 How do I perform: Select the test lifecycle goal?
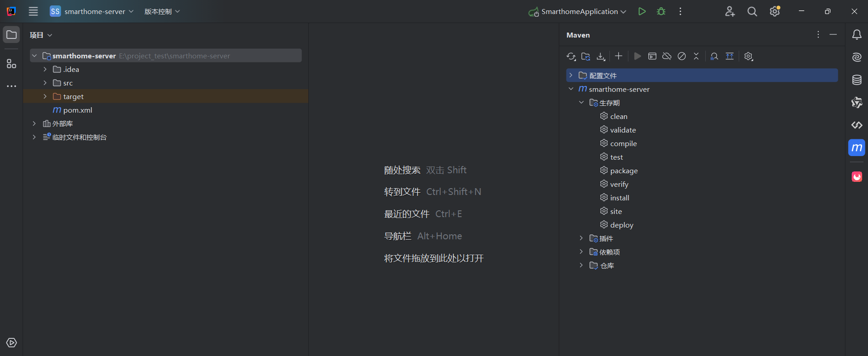tap(611, 157)
